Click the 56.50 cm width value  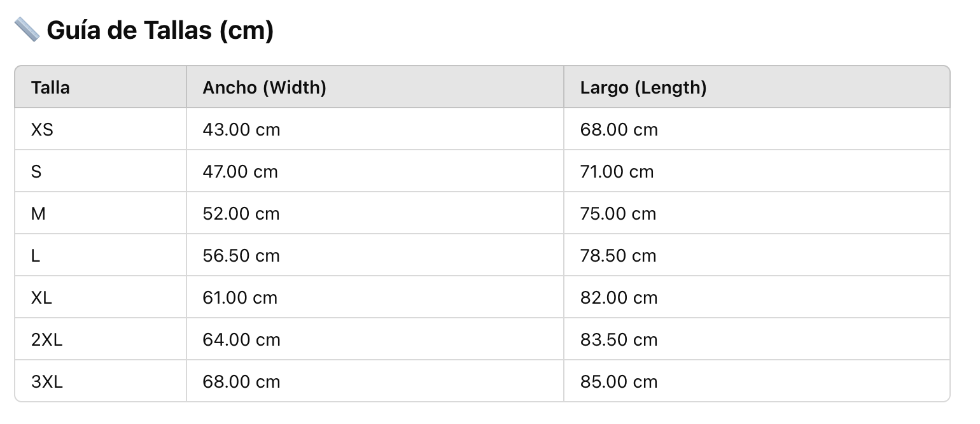241,255
